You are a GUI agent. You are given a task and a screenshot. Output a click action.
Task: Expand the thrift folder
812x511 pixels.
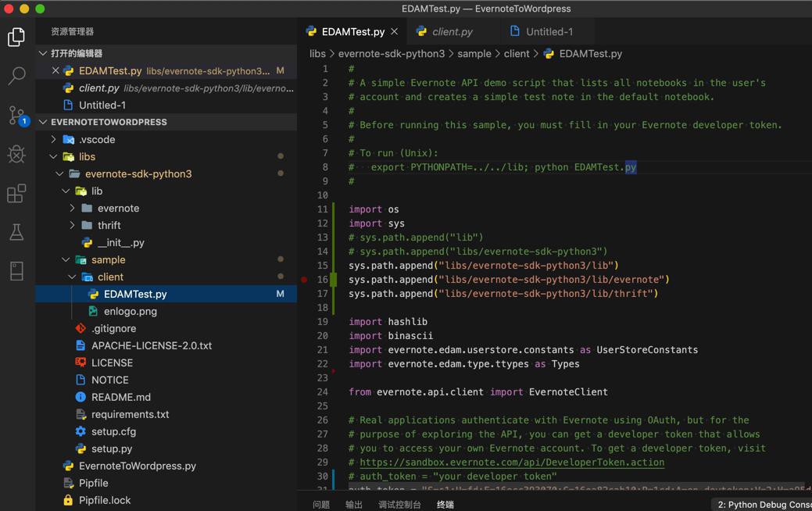[71, 225]
